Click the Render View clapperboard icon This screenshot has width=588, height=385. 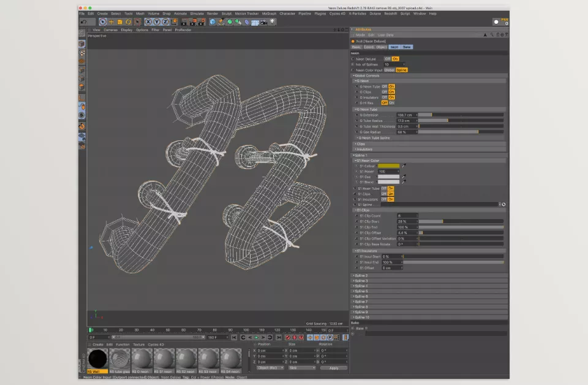(x=184, y=22)
